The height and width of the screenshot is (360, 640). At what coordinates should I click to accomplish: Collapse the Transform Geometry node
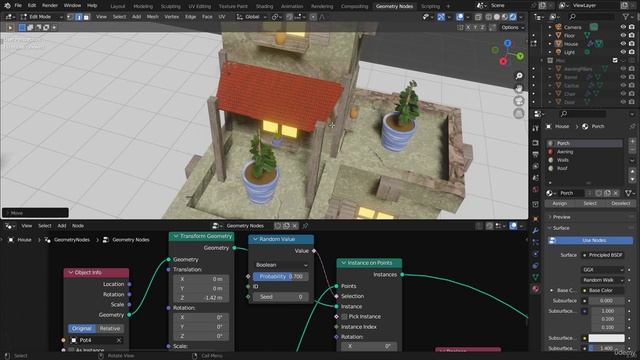click(176, 236)
